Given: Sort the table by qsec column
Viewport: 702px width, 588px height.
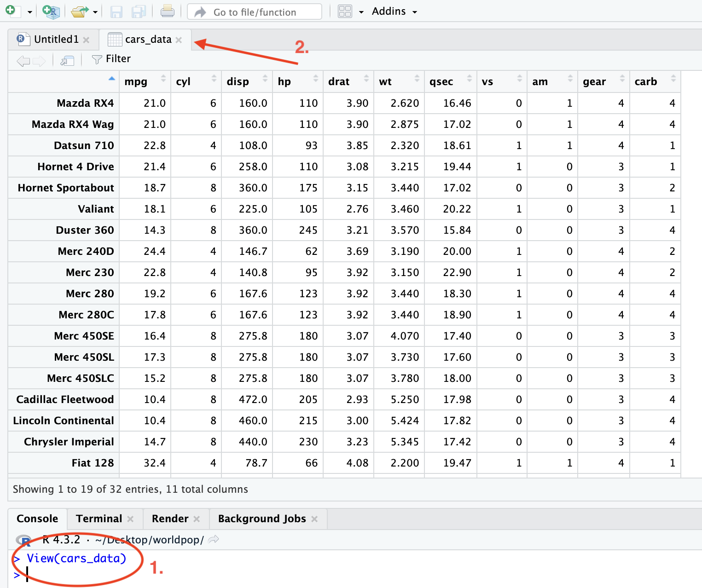Looking at the screenshot, I should (451, 82).
